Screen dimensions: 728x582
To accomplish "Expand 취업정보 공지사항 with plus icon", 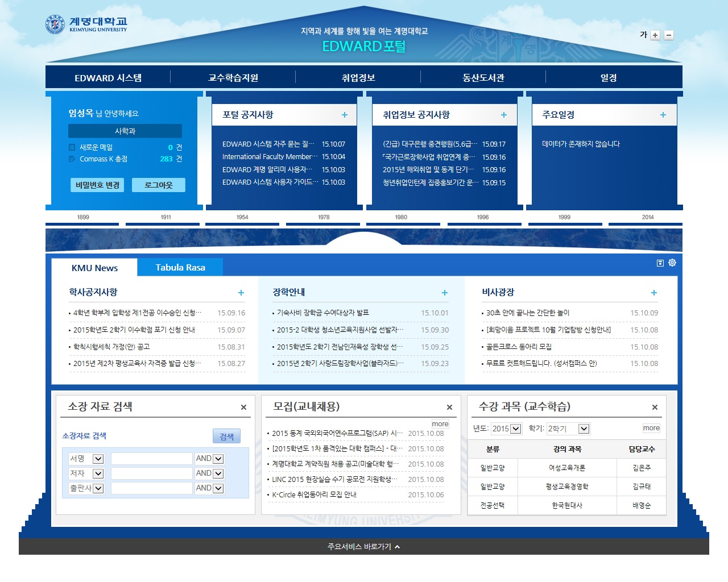I will click(503, 115).
